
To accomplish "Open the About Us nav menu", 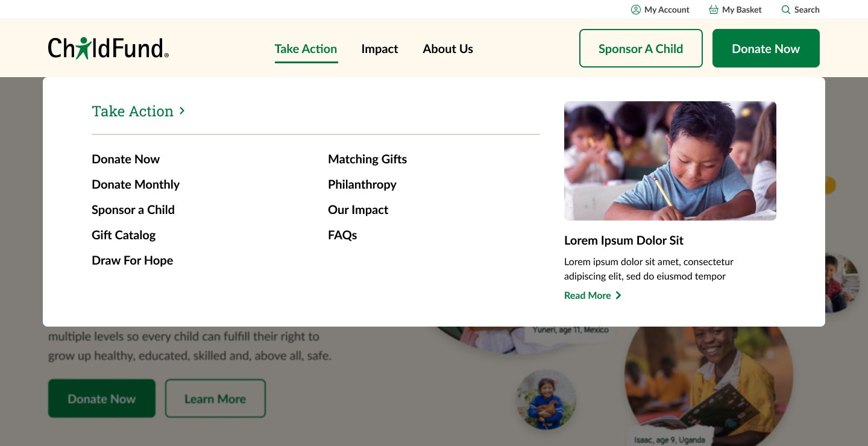I will pyautogui.click(x=448, y=49).
